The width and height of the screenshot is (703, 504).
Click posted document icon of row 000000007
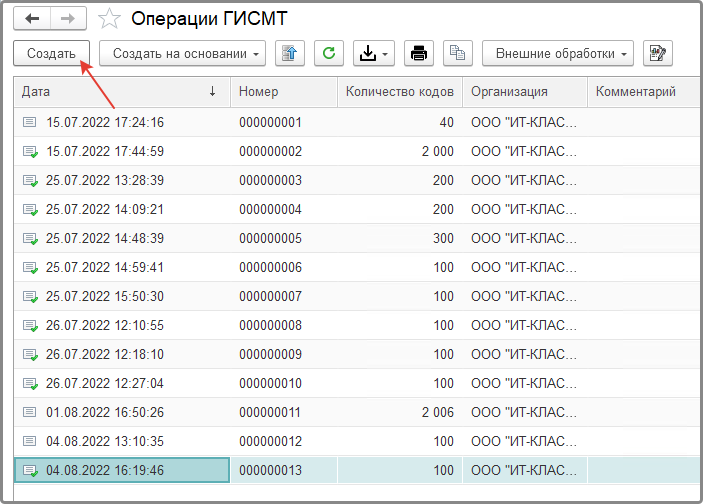(x=30, y=296)
